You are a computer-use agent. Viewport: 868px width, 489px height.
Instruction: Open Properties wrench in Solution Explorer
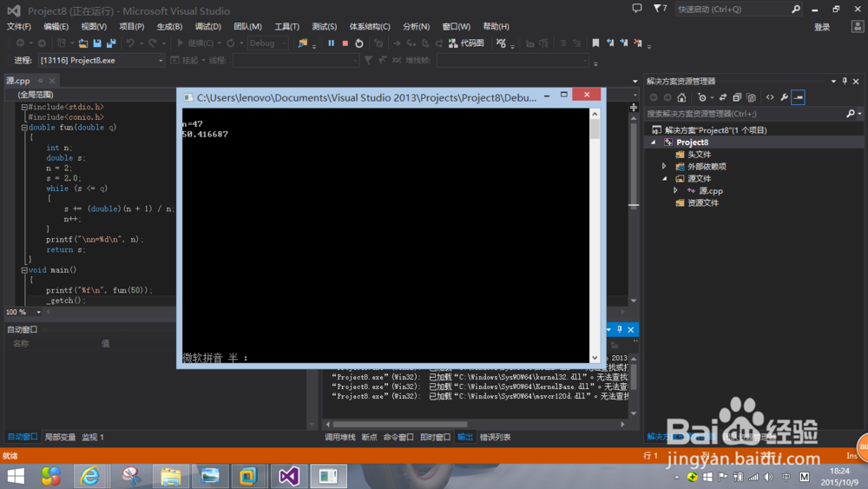tap(785, 97)
